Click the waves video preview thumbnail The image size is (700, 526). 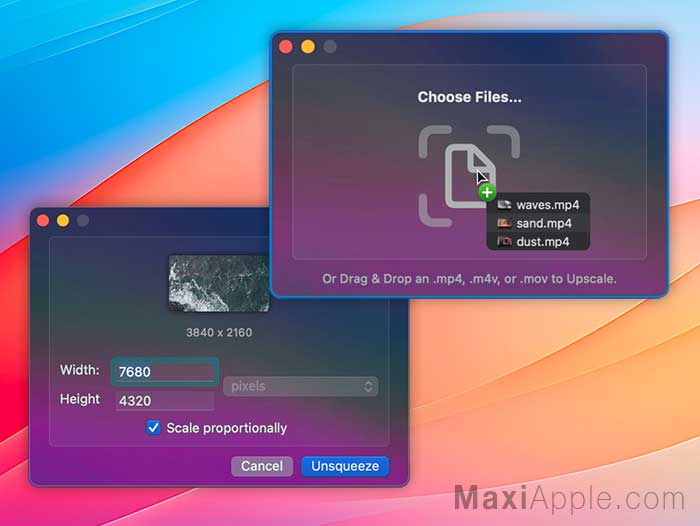click(x=219, y=284)
